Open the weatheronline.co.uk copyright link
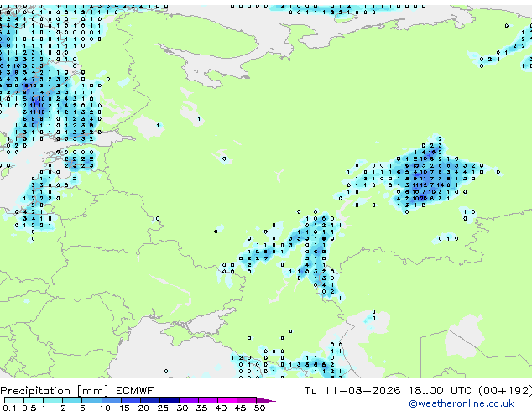532x411 pixels. 461,403
